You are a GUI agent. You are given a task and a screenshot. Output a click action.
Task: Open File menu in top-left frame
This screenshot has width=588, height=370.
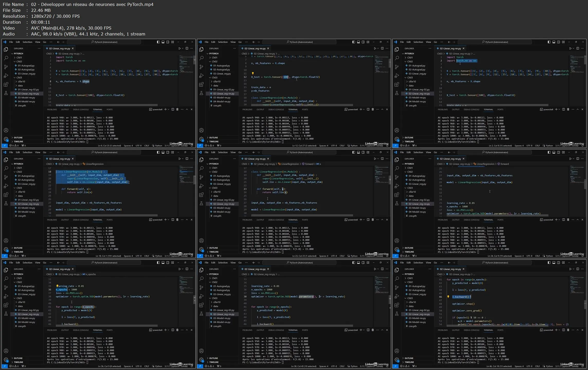(11, 42)
